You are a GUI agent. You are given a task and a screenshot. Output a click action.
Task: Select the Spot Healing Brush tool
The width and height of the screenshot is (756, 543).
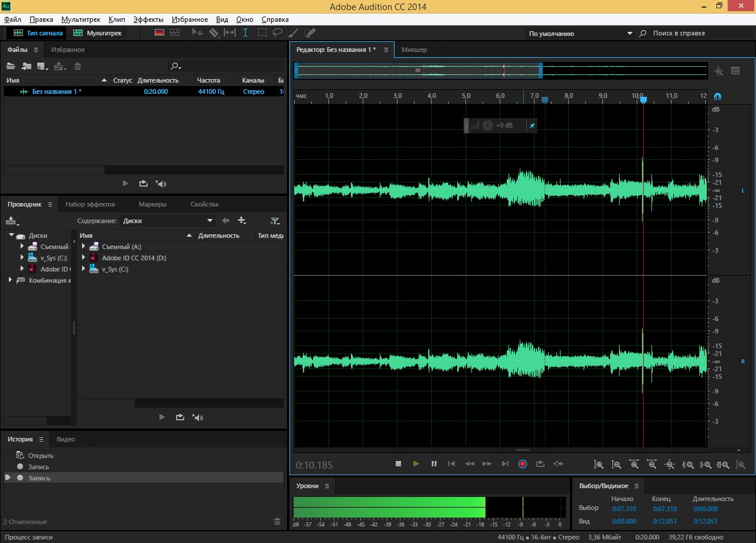coord(309,33)
